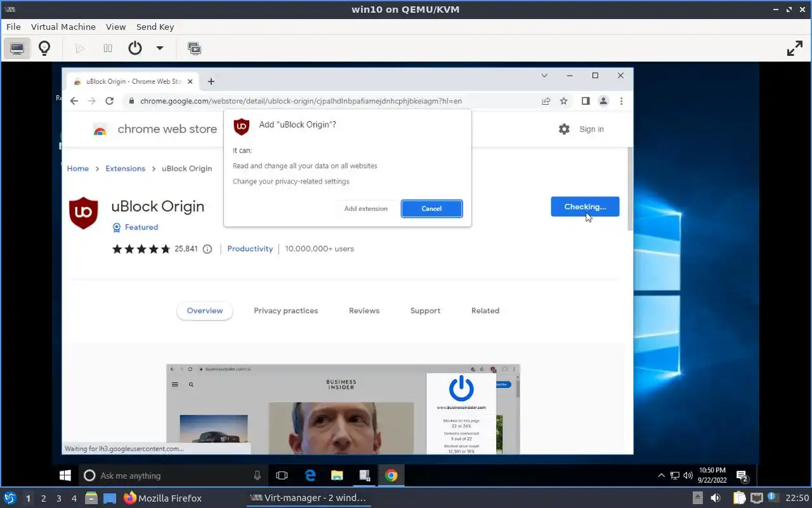Click the Windows clock showing 10:50 PM

[712, 475]
